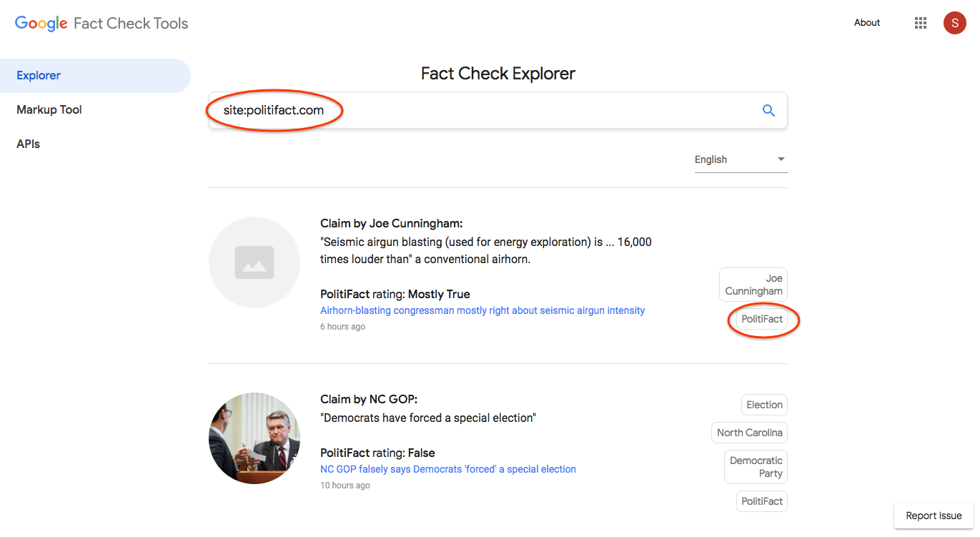Click the search magnifier icon
This screenshot has height=537, width=980.
click(768, 111)
